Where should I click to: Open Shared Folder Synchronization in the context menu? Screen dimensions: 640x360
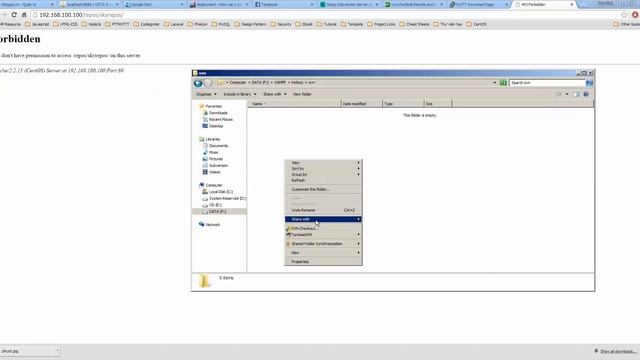click(x=323, y=244)
